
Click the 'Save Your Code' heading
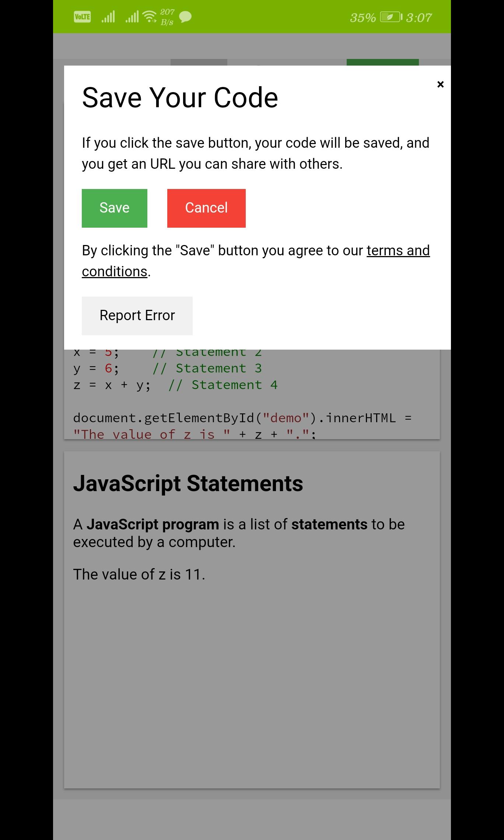[x=180, y=98]
